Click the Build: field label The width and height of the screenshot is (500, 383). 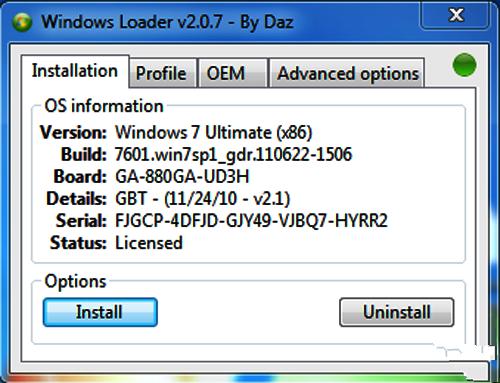84,155
